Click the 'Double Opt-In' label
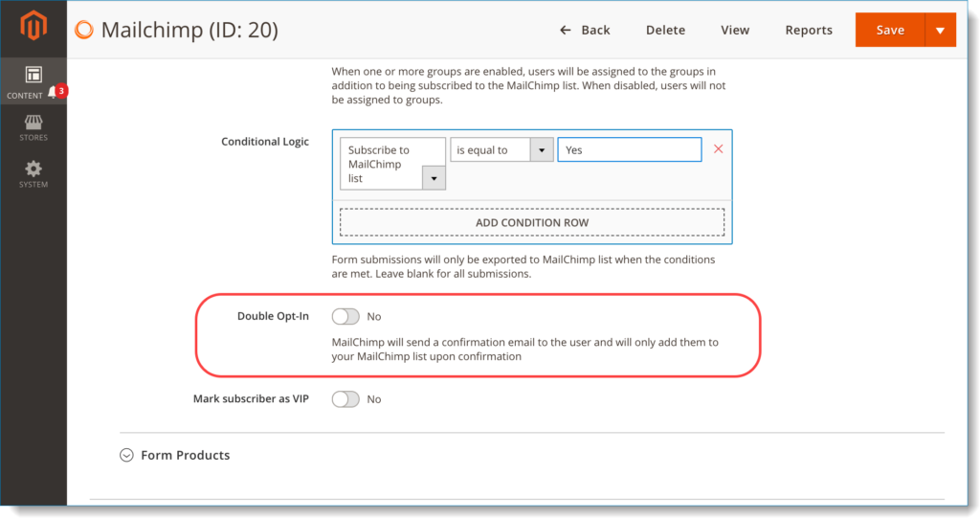 click(x=273, y=316)
